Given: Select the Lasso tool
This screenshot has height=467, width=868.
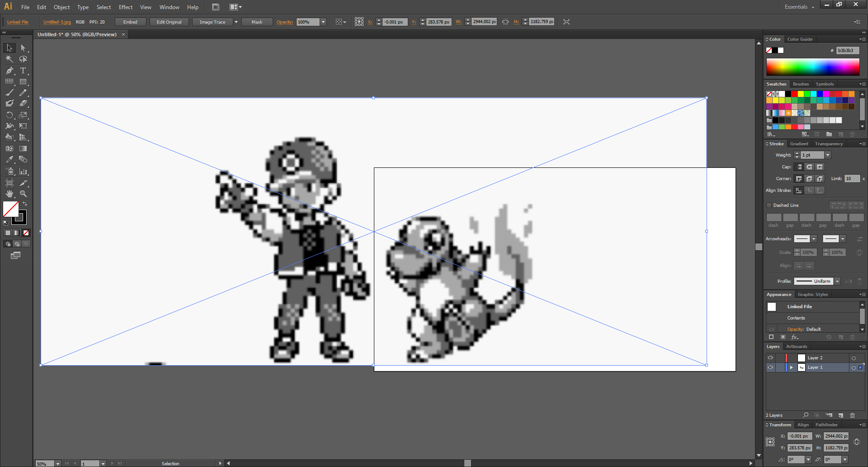Looking at the screenshot, I should [x=23, y=59].
